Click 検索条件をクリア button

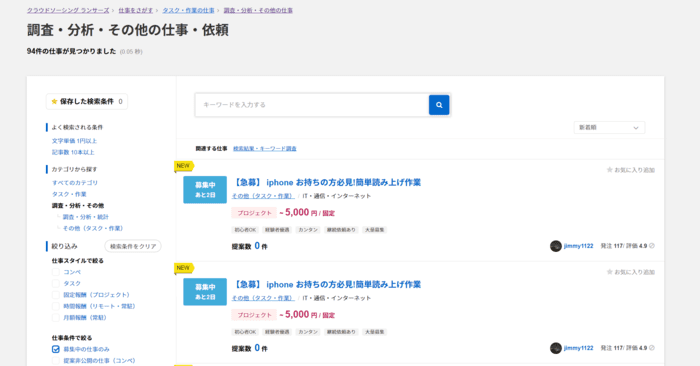tap(133, 246)
